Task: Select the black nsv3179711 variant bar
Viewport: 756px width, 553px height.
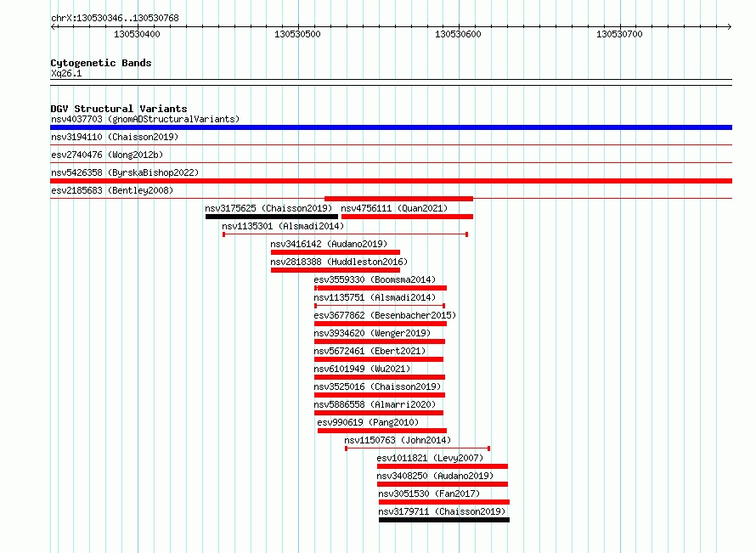Action: (x=444, y=520)
